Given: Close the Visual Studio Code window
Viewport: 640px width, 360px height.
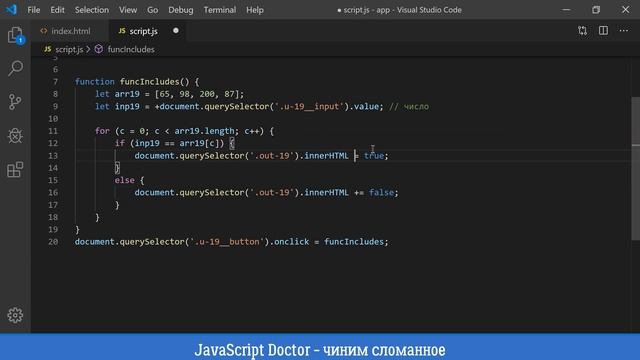Looking at the screenshot, I should [x=625, y=9].
